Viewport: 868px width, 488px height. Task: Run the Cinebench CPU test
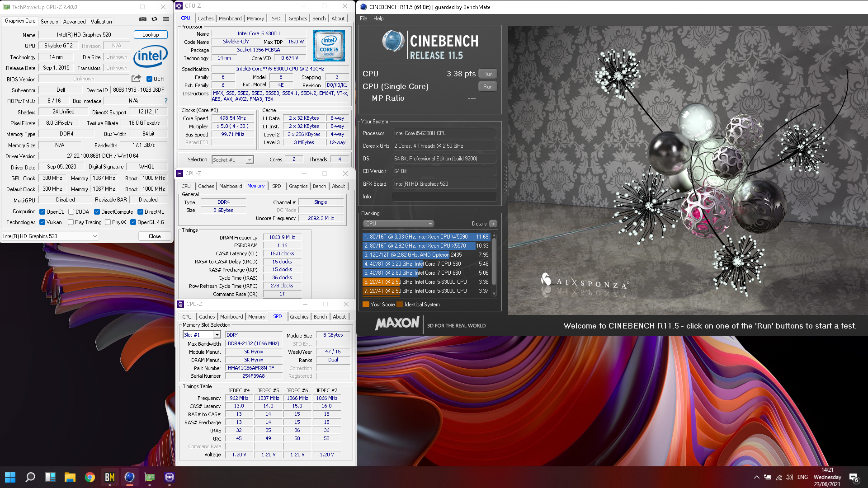click(x=488, y=74)
